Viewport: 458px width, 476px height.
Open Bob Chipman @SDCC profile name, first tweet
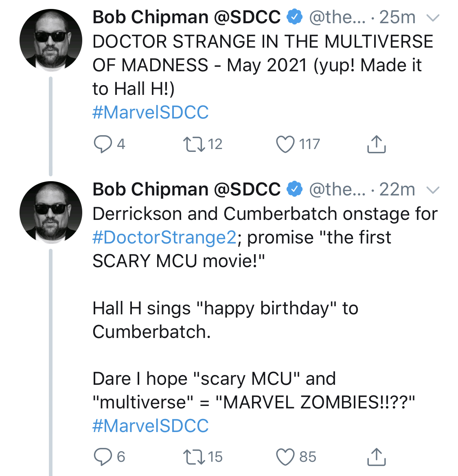[186, 17]
